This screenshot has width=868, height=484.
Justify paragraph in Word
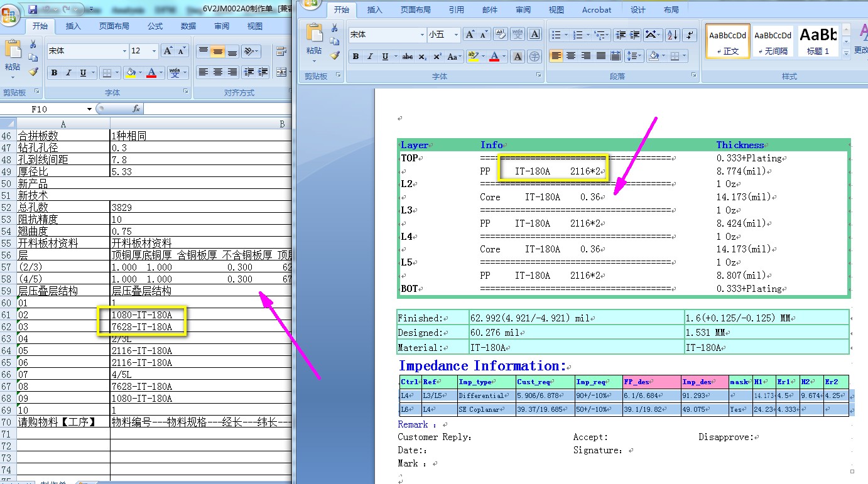click(x=600, y=56)
